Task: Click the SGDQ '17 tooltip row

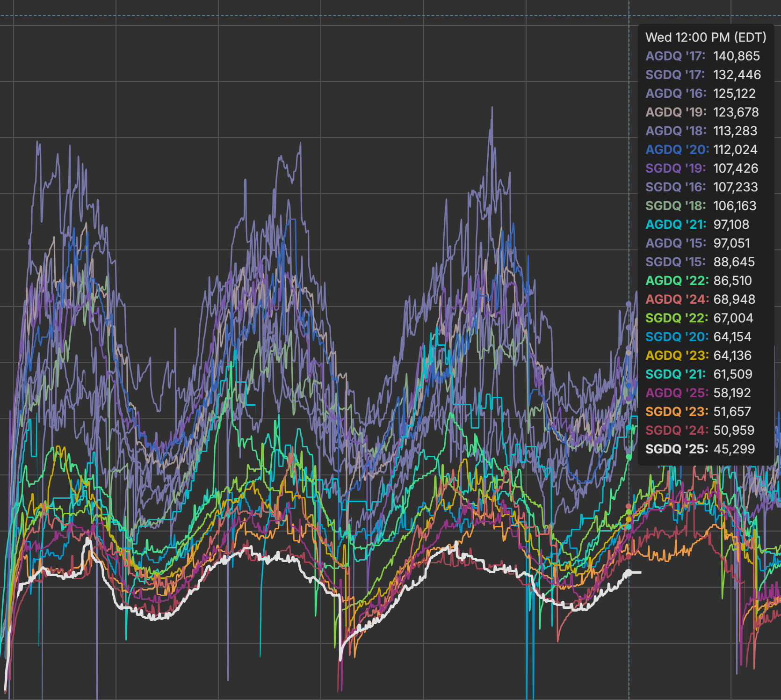Action: [x=703, y=75]
